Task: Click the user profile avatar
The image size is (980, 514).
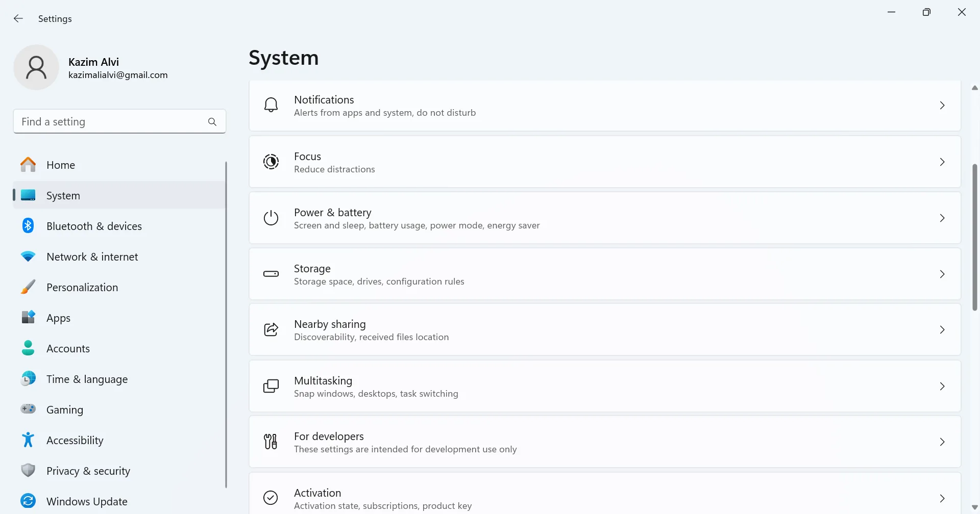Action: click(36, 67)
